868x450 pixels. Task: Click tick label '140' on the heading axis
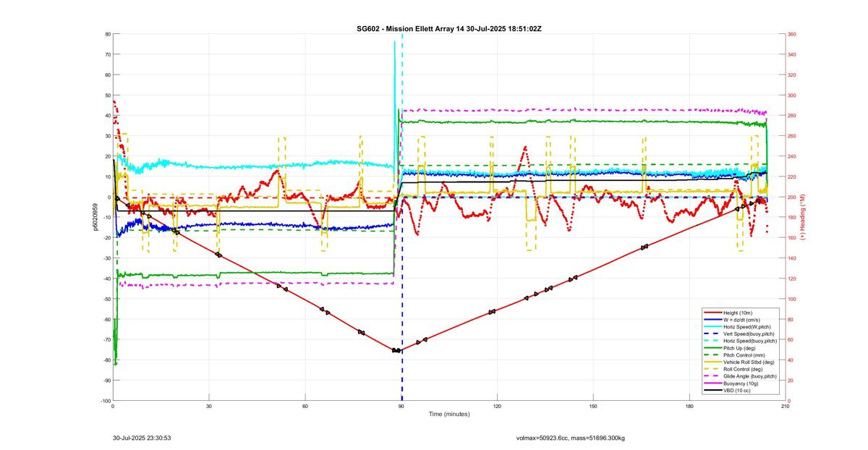pyautogui.click(x=792, y=258)
